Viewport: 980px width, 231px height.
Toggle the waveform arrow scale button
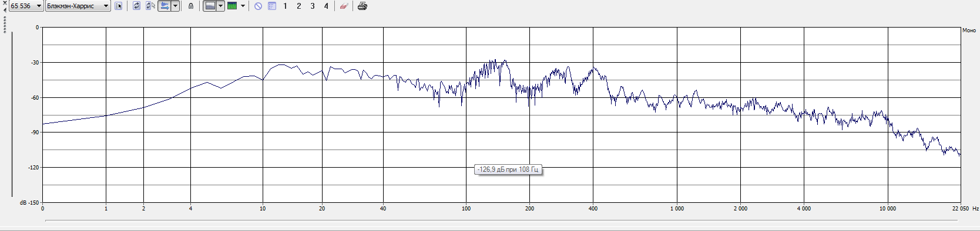(165, 6)
